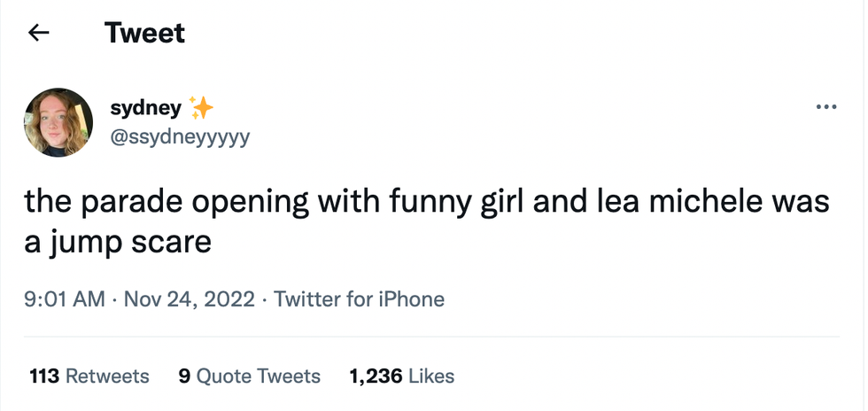This screenshot has width=868, height=411.
Task: Click the sparkle emoji beside sydney
Action: (x=202, y=108)
